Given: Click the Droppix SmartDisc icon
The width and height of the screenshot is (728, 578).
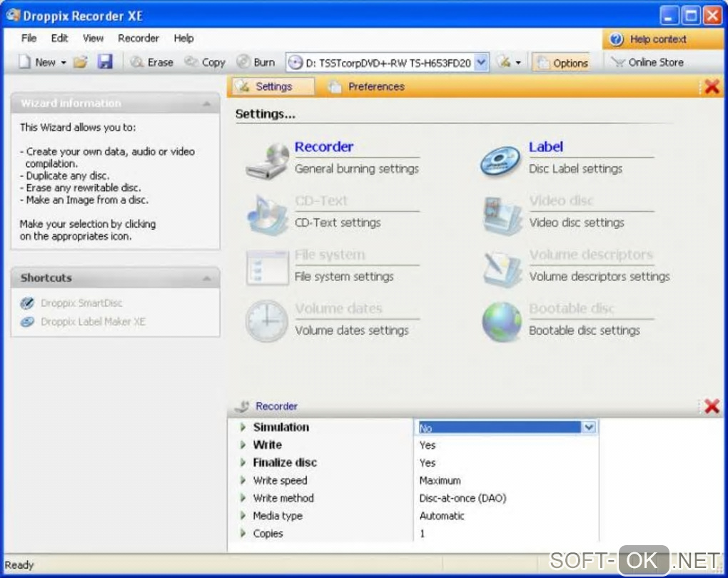Looking at the screenshot, I should [x=27, y=303].
